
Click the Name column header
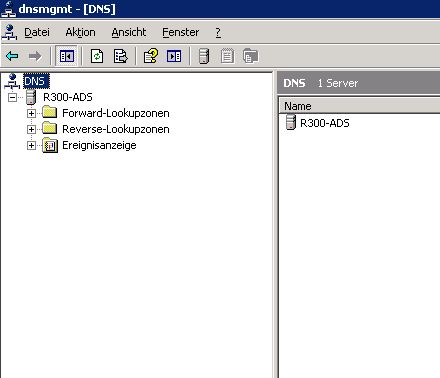(359, 106)
